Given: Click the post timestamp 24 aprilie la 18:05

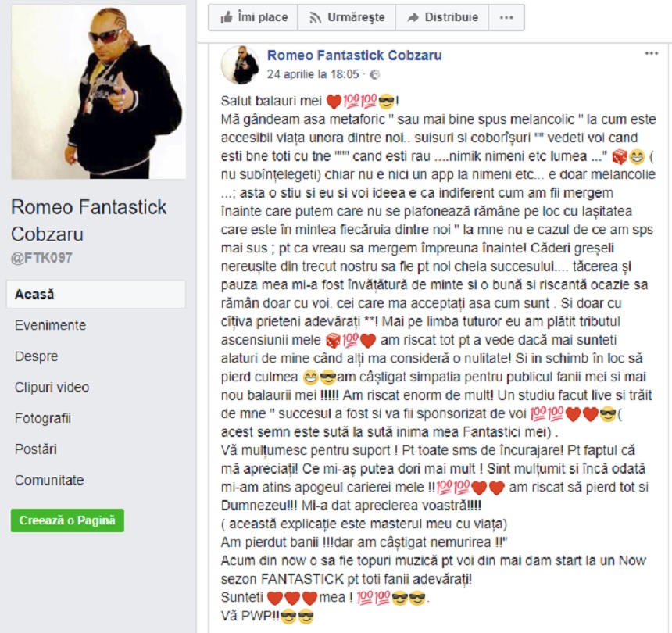Looking at the screenshot, I should (x=313, y=74).
